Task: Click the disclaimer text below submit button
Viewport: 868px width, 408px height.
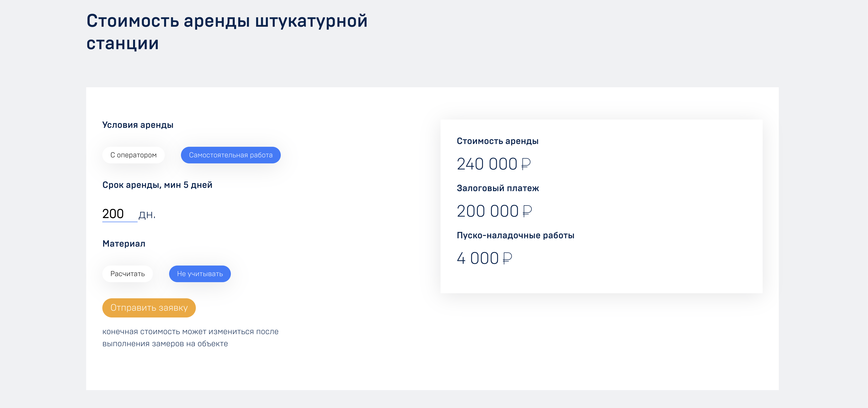Action: (x=190, y=338)
